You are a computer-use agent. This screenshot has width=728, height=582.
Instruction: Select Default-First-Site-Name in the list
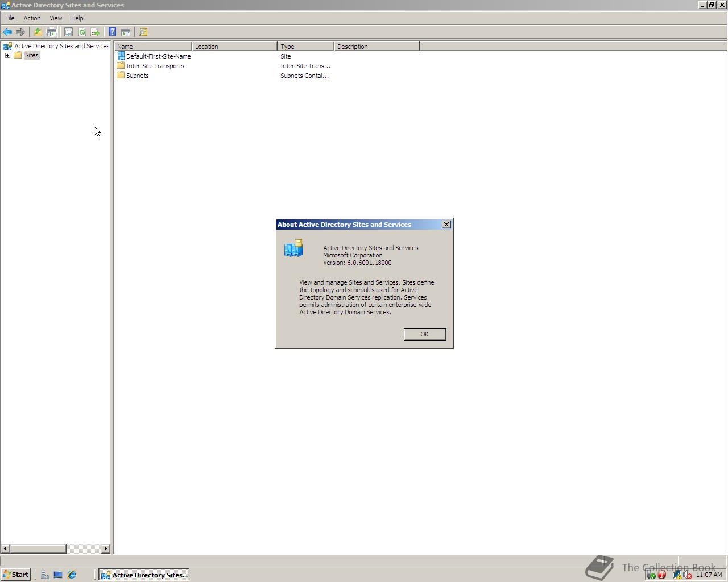click(x=158, y=56)
